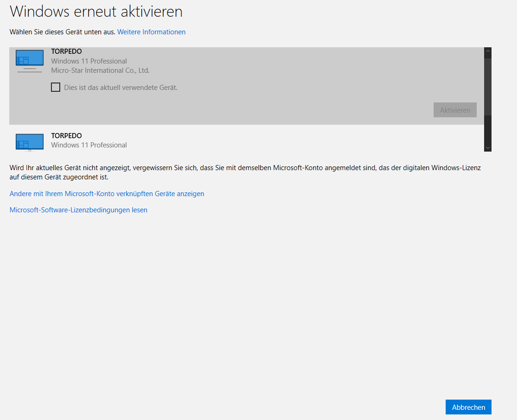Click the 'Windows erneut aktivieren' heading
The height and width of the screenshot is (420, 517).
click(x=96, y=12)
